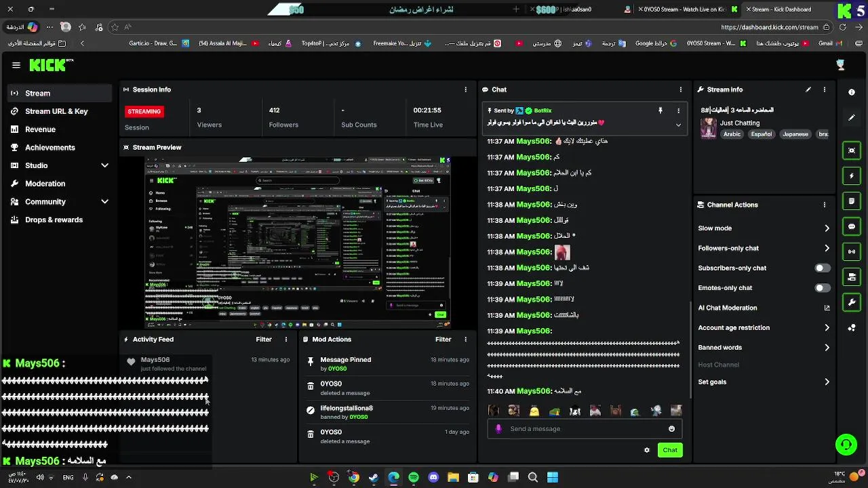Screen dimensions: 868x488
Task: Expand the Community sidebar section
Action: 60,201
